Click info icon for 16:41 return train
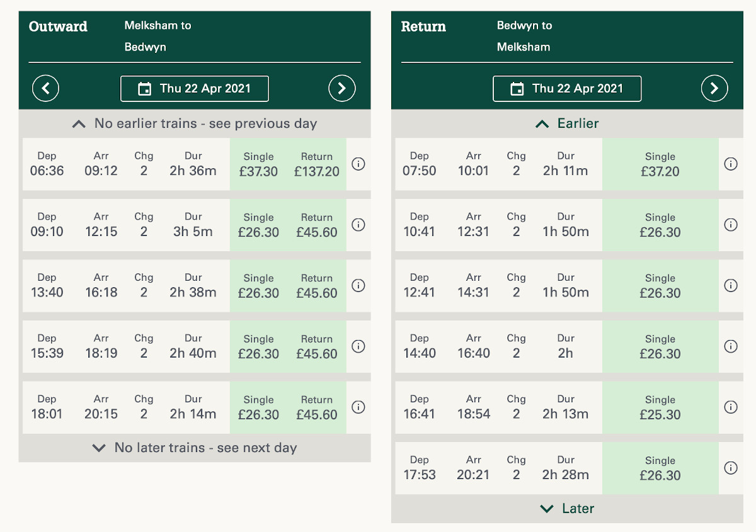This screenshot has height=532, width=756. 731,407
